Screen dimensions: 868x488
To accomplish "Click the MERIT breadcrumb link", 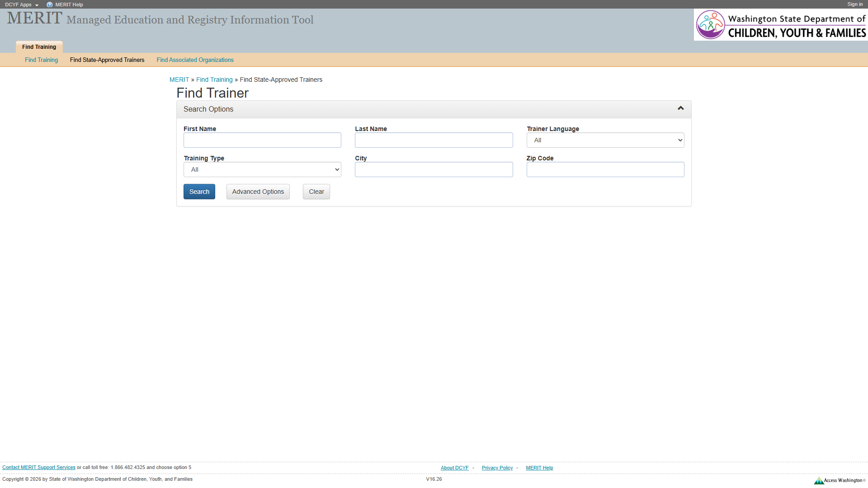I will tap(179, 80).
